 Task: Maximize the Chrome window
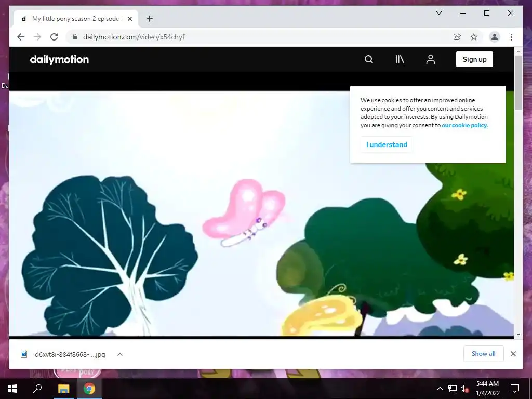(x=486, y=13)
